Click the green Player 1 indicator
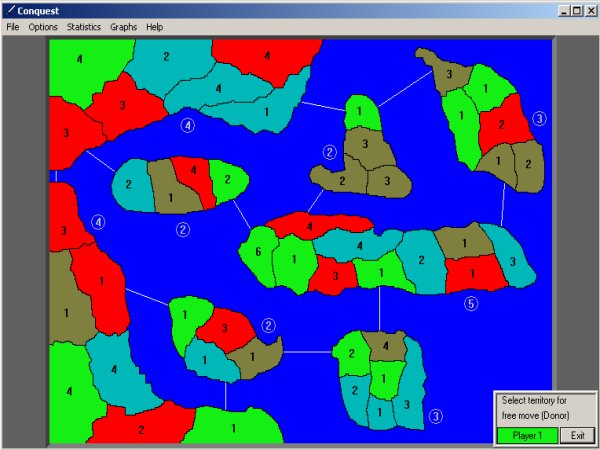This screenshot has width=600, height=450. [526, 435]
